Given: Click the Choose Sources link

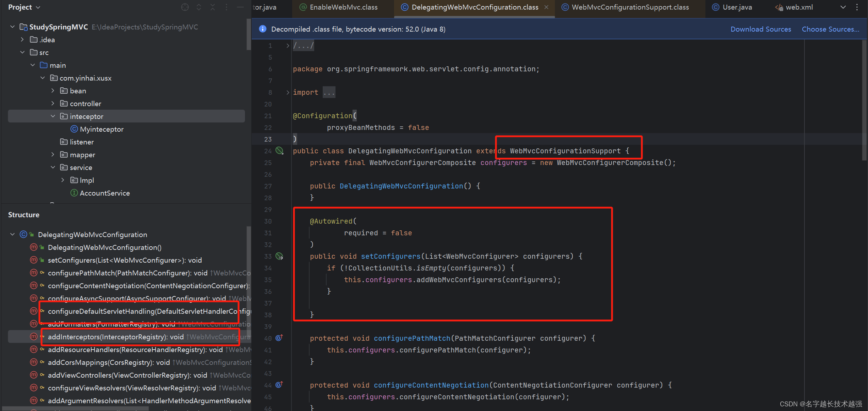Looking at the screenshot, I should pyautogui.click(x=830, y=29).
